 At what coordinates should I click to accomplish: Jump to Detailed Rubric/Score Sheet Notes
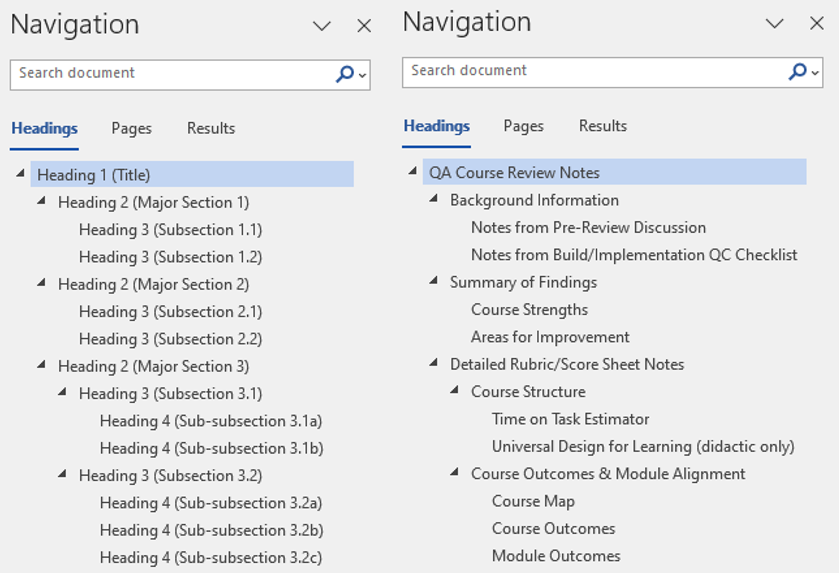click(x=567, y=364)
